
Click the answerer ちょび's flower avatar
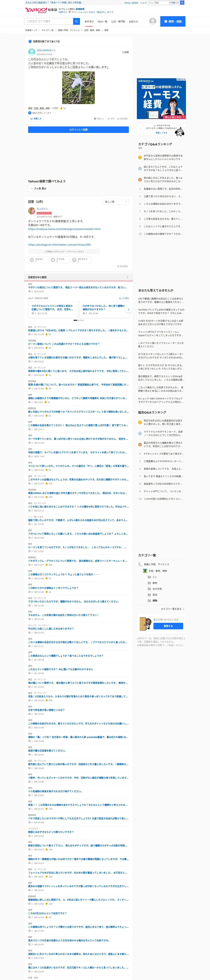(32, 211)
